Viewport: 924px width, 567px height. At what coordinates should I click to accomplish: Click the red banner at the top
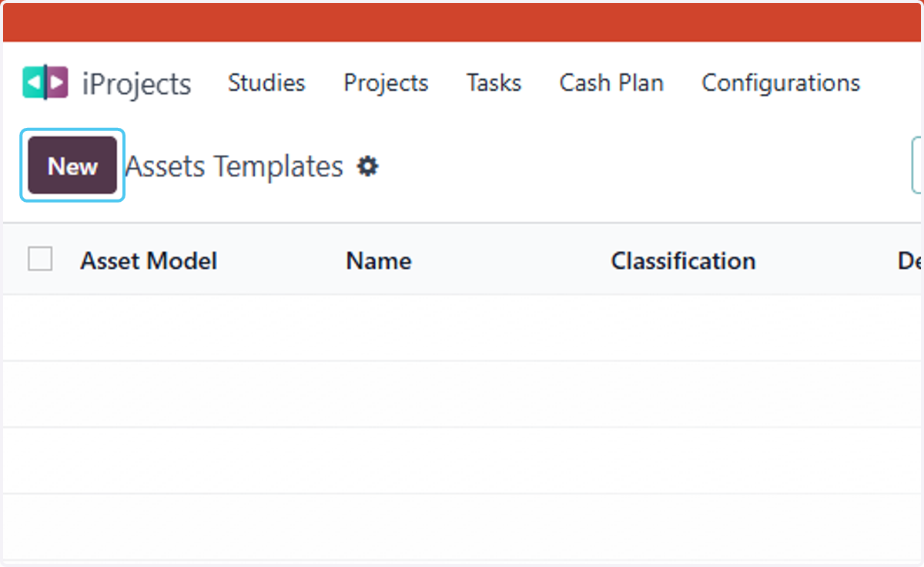click(464, 22)
